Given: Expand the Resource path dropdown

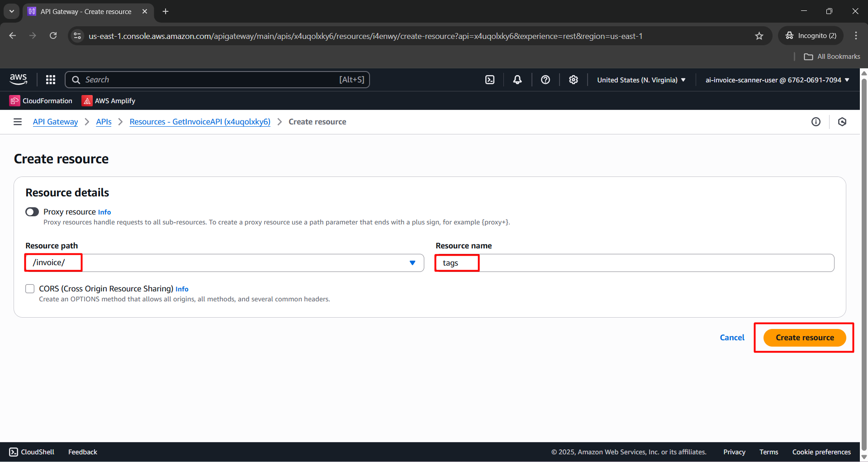Looking at the screenshot, I should 412,262.
